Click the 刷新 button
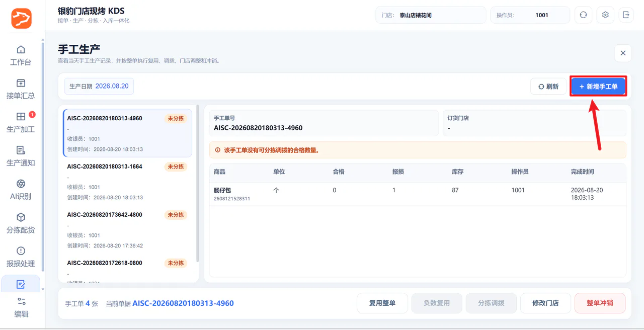This screenshot has width=644, height=330. (x=548, y=87)
